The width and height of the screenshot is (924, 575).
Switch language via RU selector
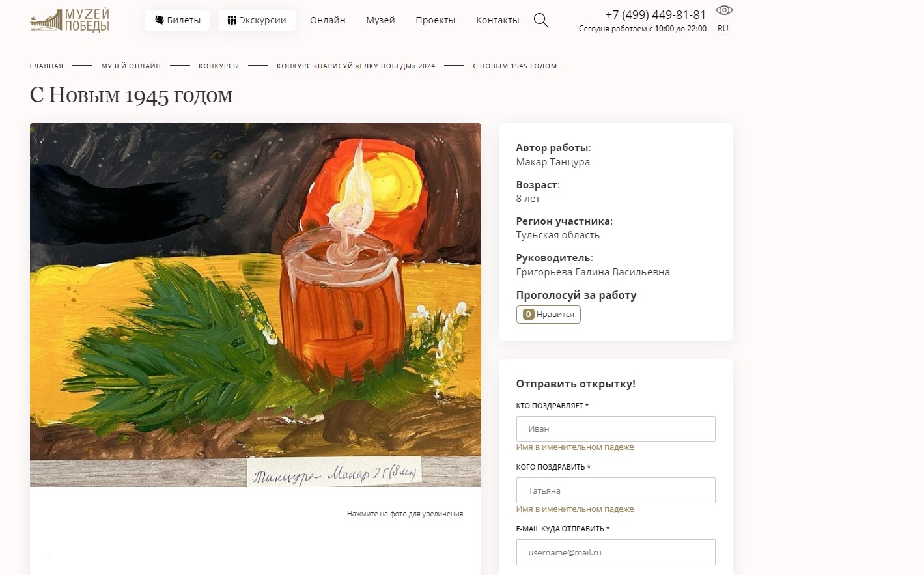pos(723,29)
